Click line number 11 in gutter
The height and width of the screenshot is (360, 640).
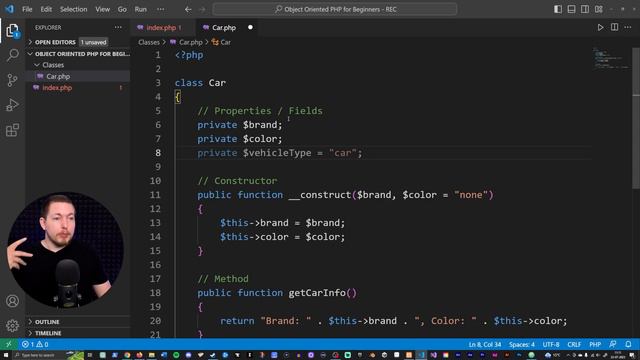point(155,195)
